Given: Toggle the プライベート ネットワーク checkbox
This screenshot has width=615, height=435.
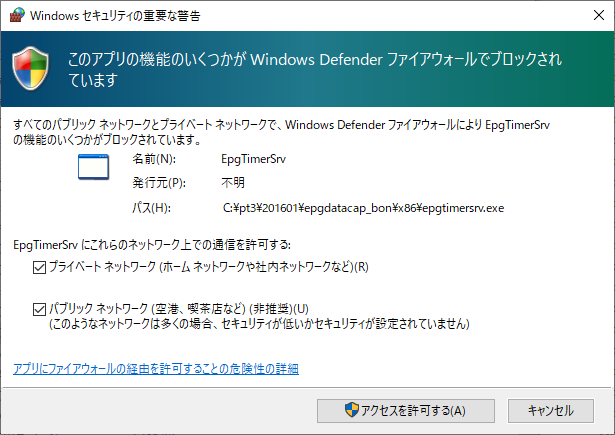Looking at the screenshot, I should click(39, 268).
